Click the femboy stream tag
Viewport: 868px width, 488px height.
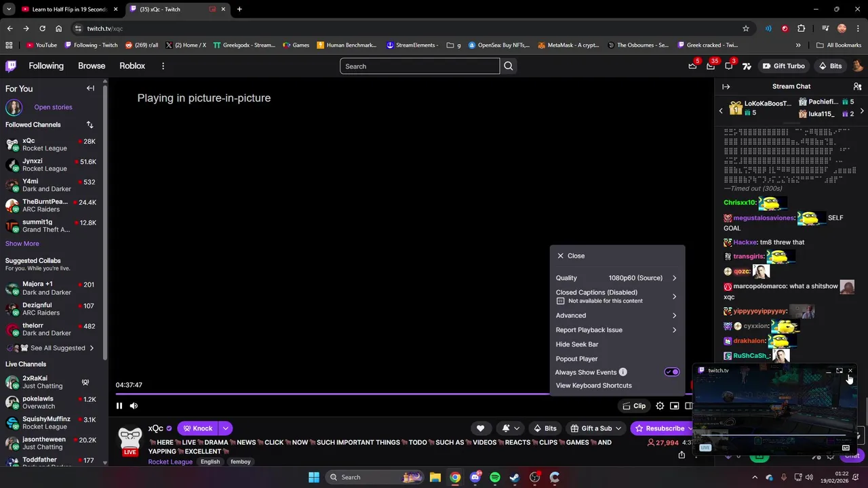coord(241,462)
